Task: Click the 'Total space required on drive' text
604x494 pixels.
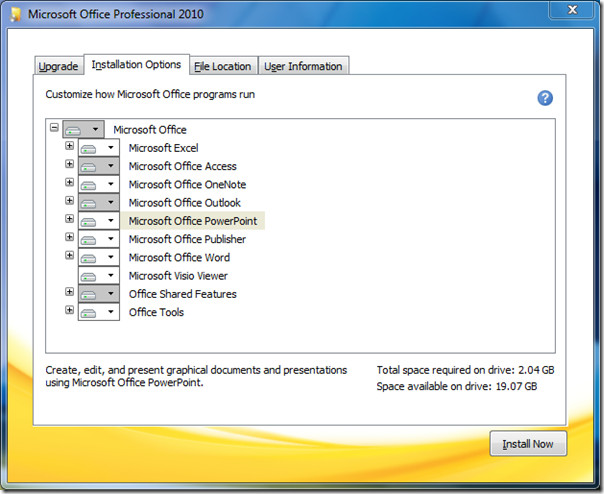Action: (465, 370)
